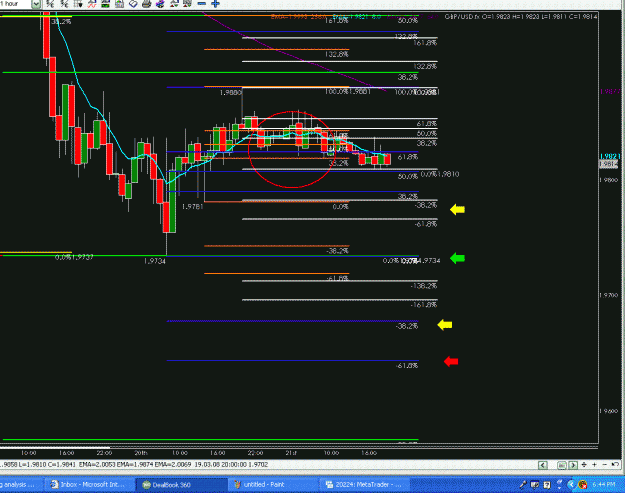Click the -61.8% label on the lowest blue line
The width and height of the screenshot is (625, 493).
(407, 365)
